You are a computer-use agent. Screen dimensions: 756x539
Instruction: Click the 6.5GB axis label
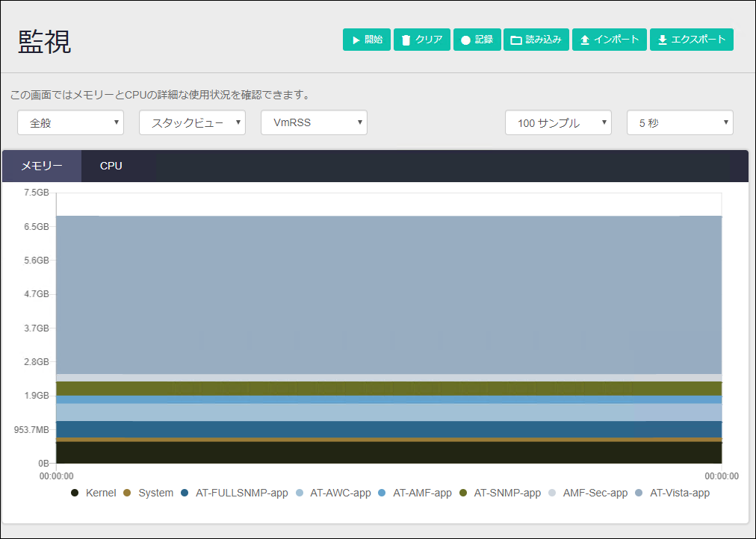coord(37,226)
